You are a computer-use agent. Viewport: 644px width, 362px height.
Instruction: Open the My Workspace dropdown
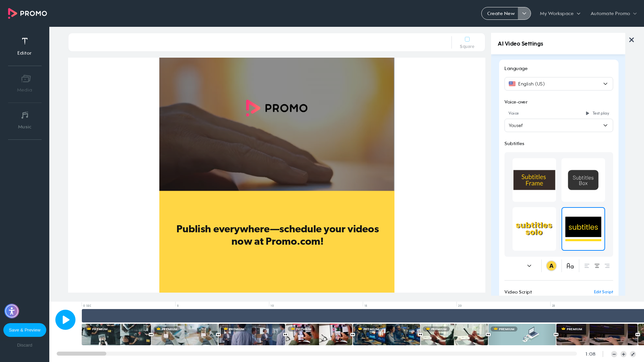(x=560, y=13)
